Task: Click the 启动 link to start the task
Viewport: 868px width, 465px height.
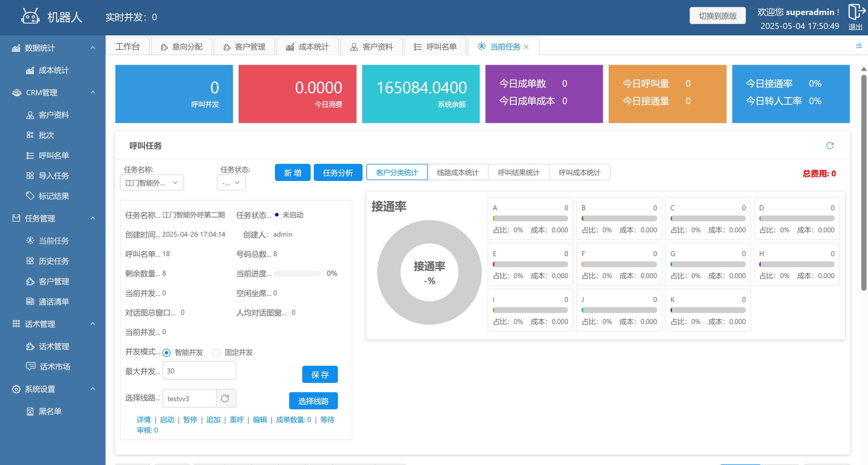Action: pos(167,420)
